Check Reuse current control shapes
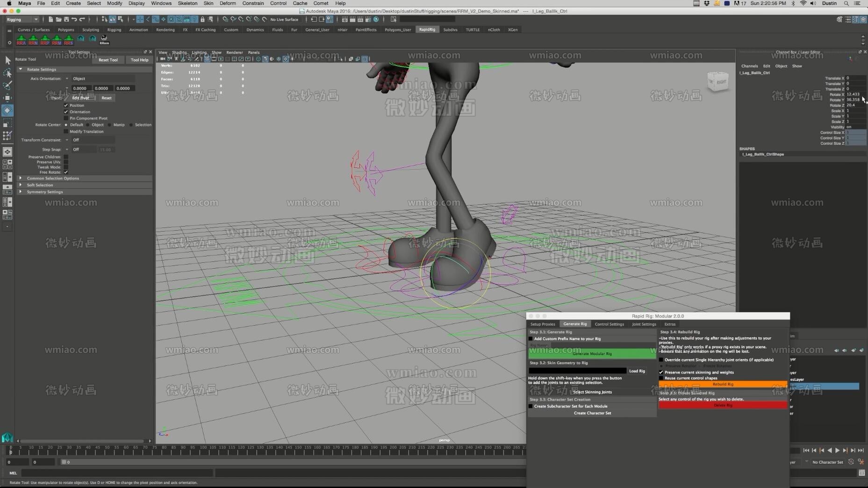This screenshot has height=488, width=868. tap(660, 378)
